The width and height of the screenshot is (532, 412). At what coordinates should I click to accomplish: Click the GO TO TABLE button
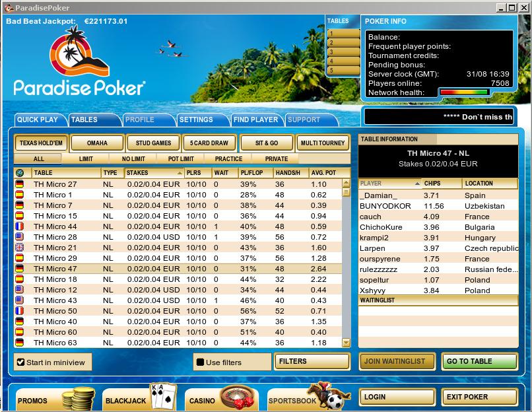tap(479, 361)
